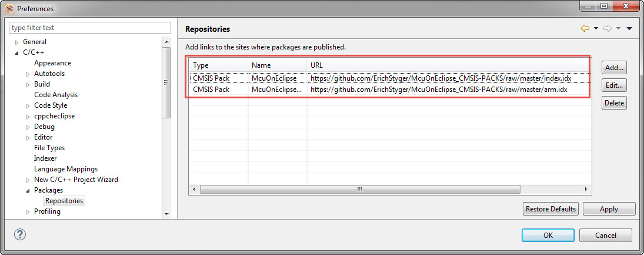Click the Edit... repository button

(x=614, y=85)
